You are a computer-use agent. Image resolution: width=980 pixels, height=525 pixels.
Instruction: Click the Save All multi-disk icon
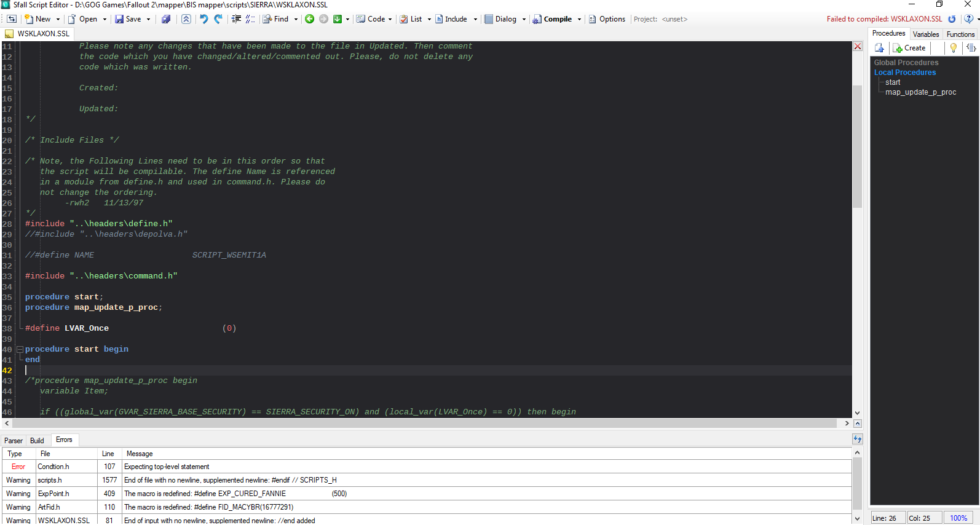[166, 19]
